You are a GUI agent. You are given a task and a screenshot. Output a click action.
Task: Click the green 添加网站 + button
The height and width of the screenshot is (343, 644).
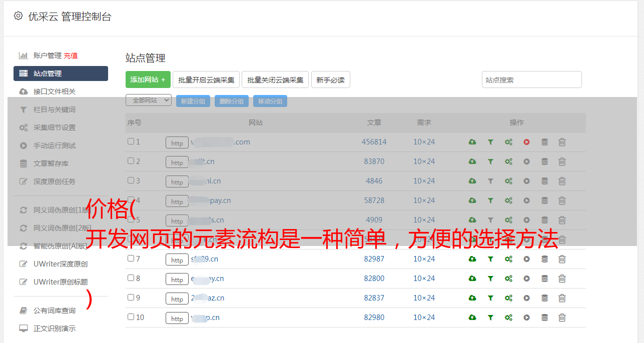click(x=148, y=79)
